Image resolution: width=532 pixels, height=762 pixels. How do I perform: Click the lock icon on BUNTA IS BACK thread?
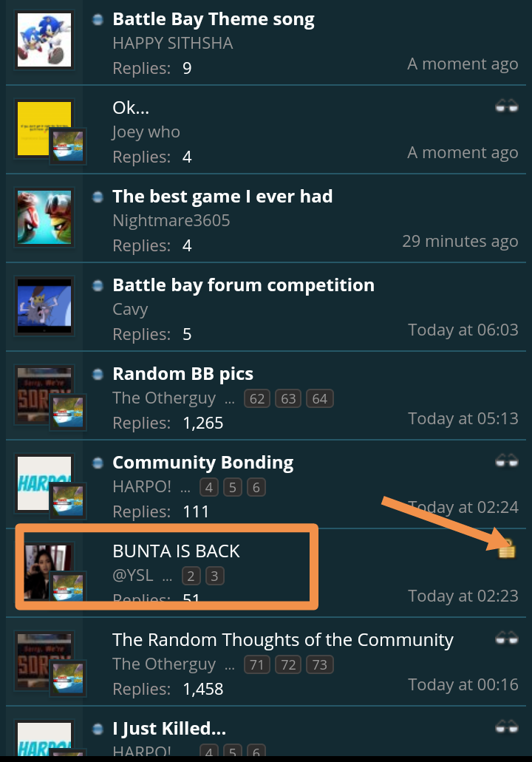[x=506, y=548]
